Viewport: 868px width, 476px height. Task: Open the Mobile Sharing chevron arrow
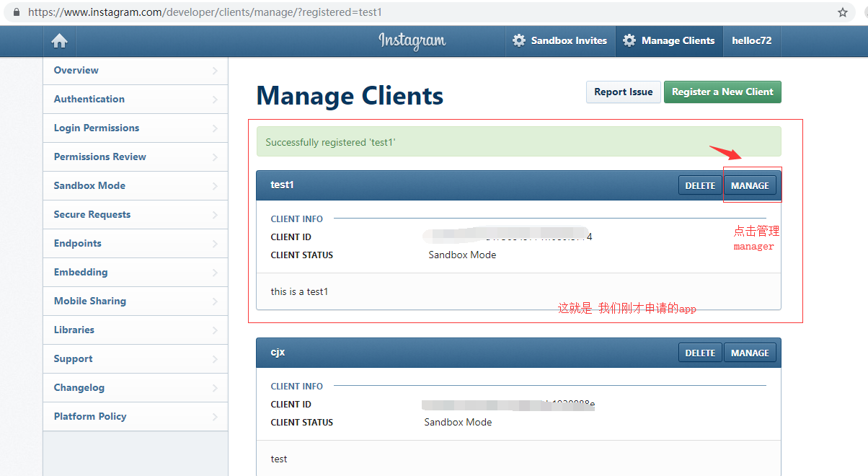point(215,301)
